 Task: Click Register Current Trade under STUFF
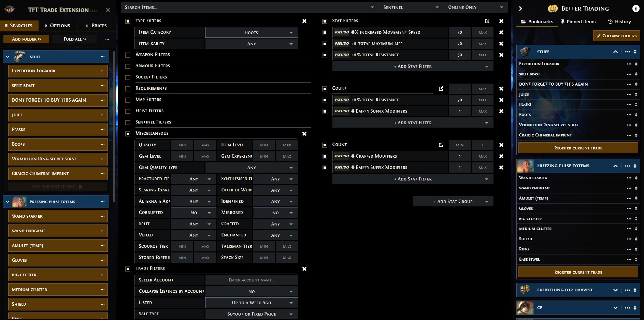578,148
